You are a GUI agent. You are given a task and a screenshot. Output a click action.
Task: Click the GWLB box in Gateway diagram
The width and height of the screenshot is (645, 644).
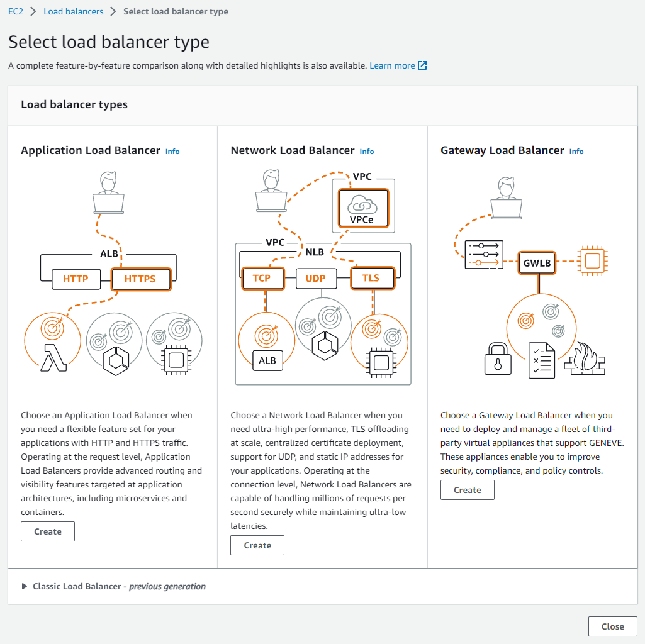coord(537,263)
